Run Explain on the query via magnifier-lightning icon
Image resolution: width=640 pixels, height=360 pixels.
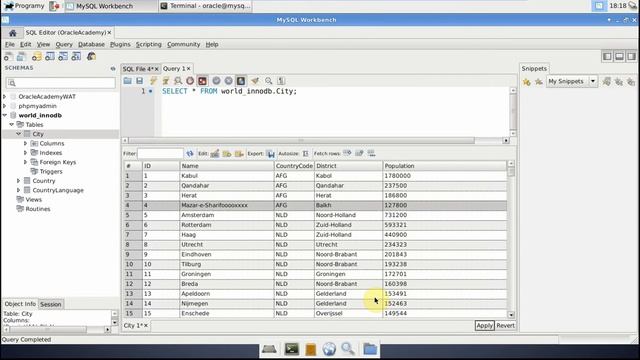point(178,81)
